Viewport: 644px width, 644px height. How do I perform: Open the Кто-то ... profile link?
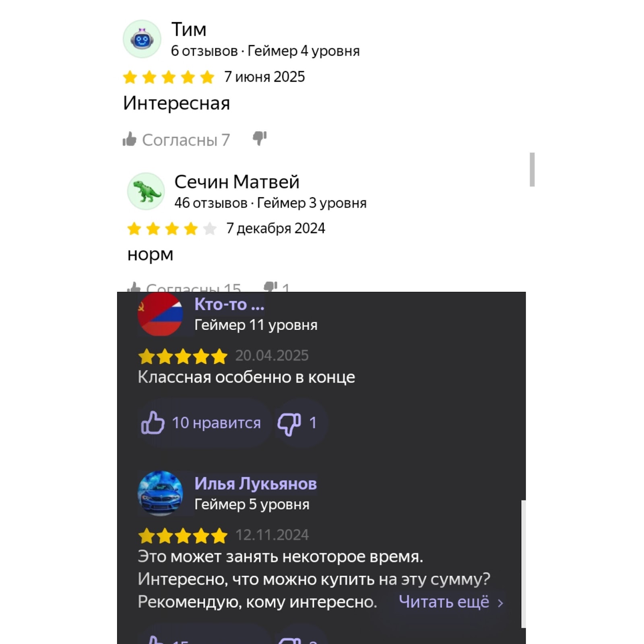click(229, 304)
